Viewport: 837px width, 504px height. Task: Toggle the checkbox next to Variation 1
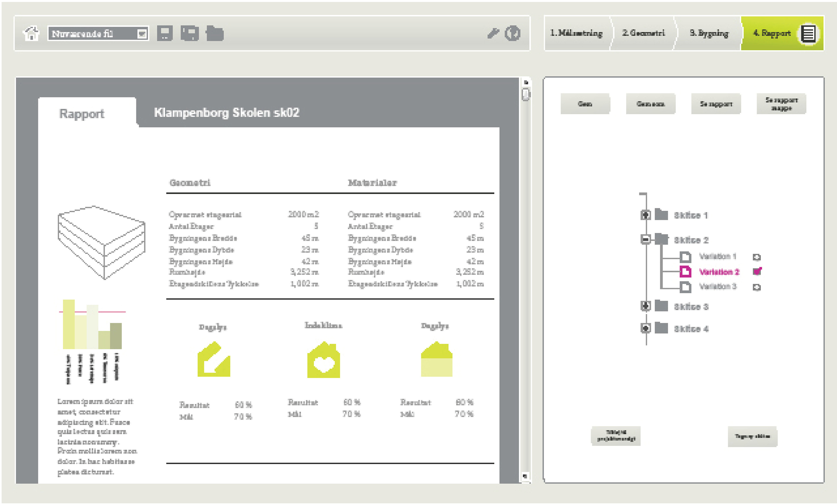(757, 257)
